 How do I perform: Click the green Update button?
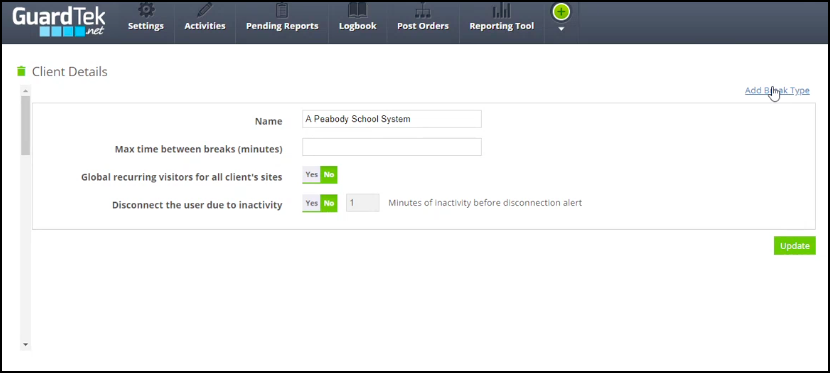coord(795,245)
